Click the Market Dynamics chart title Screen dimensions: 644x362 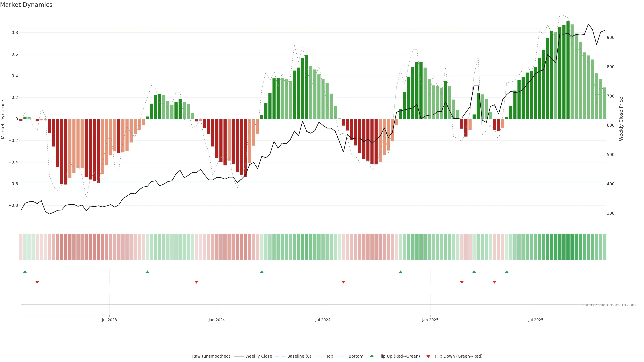pos(26,5)
